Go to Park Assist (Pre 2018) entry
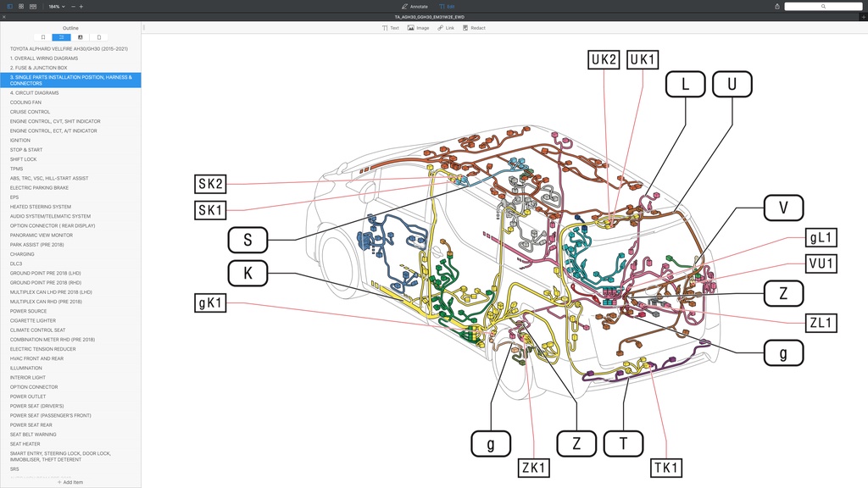Image resolution: width=868 pixels, height=488 pixels. [x=36, y=245]
